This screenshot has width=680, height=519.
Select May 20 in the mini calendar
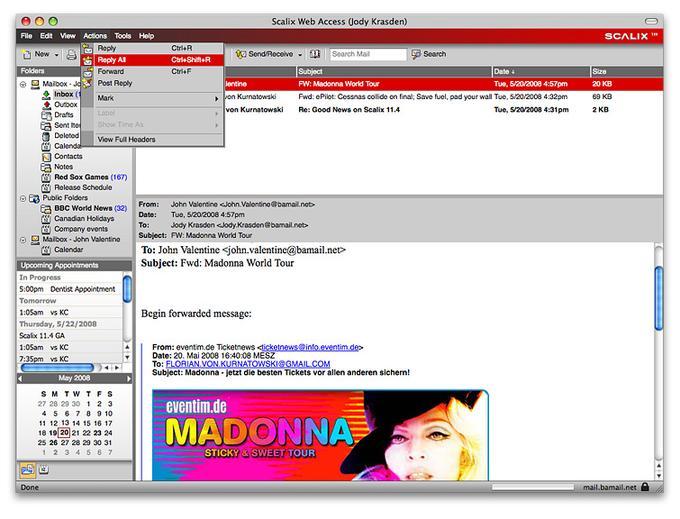pos(64,433)
